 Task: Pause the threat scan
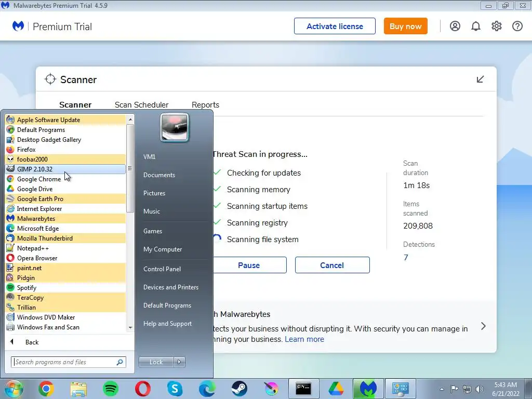coord(250,265)
